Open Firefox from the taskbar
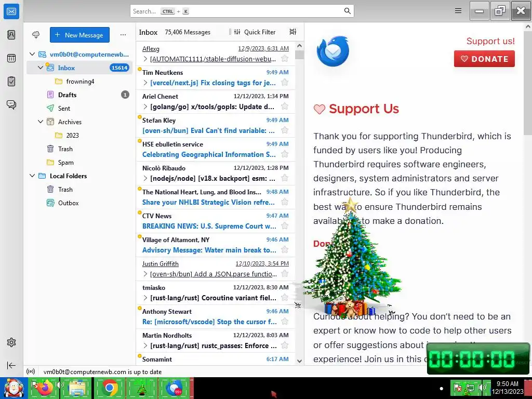The width and height of the screenshot is (532, 399). point(44,388)
